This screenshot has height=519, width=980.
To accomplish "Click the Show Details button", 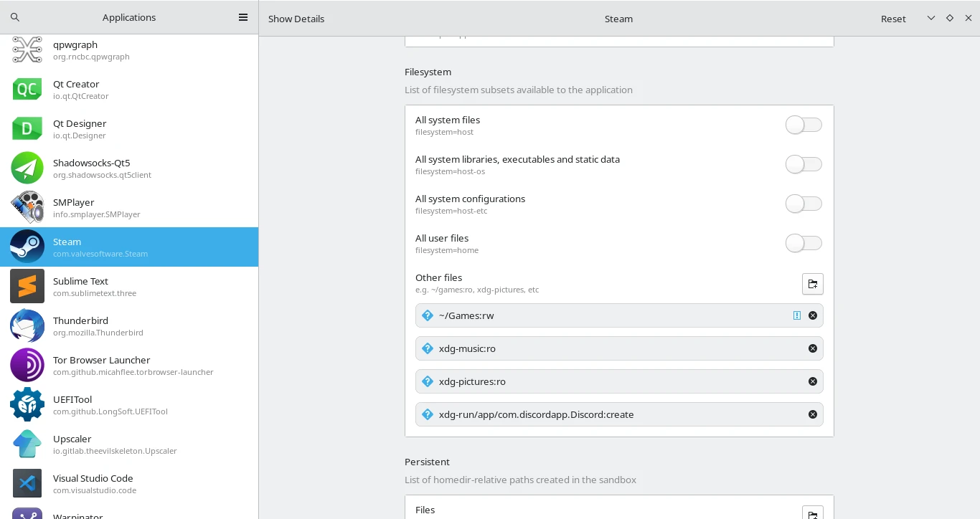I will [x=296, y=19].
